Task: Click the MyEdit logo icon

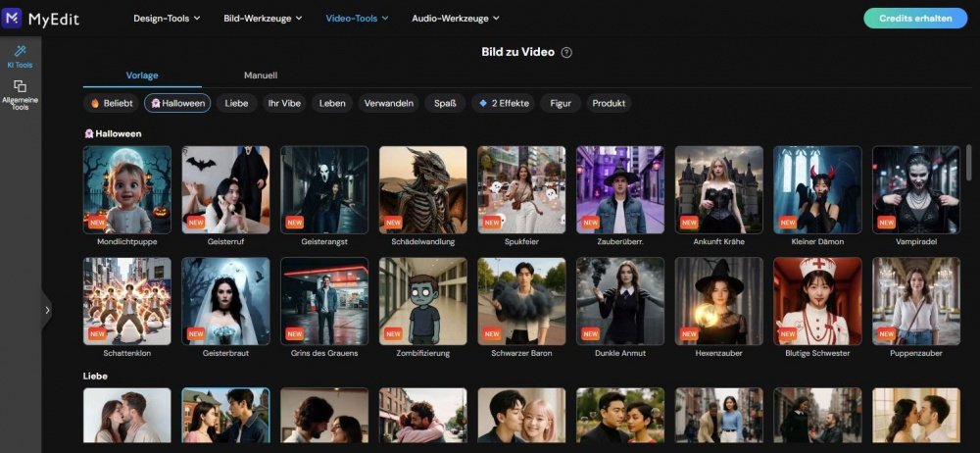Action: coord(14,18)
